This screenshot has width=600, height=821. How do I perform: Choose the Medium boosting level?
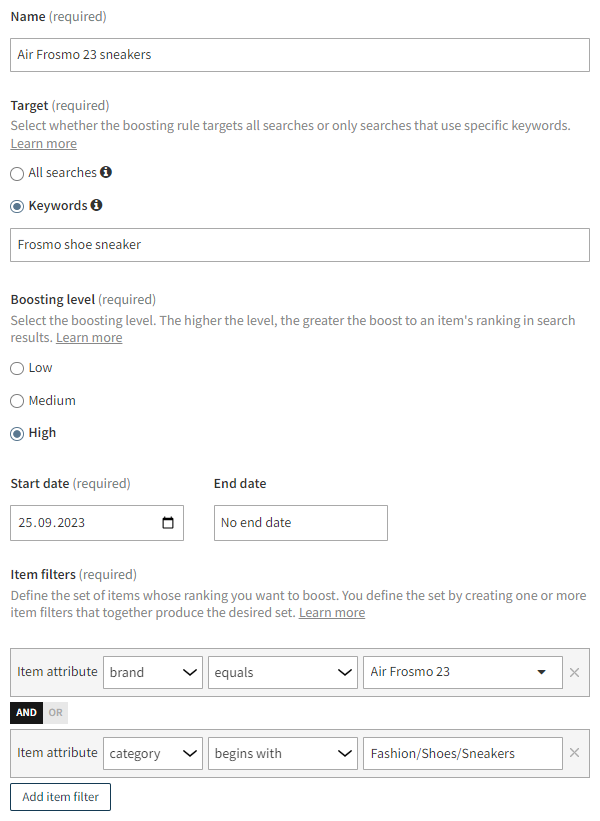[x=16, y=400]
